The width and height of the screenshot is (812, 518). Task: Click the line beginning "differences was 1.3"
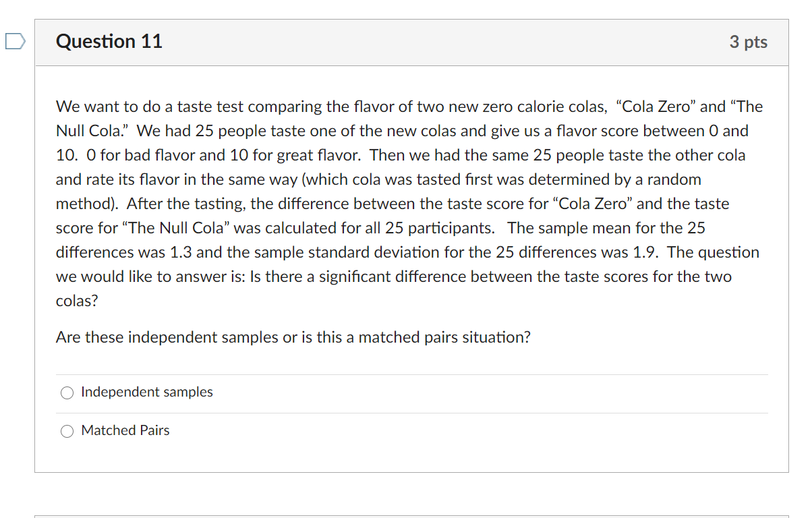tap(407, 252)
